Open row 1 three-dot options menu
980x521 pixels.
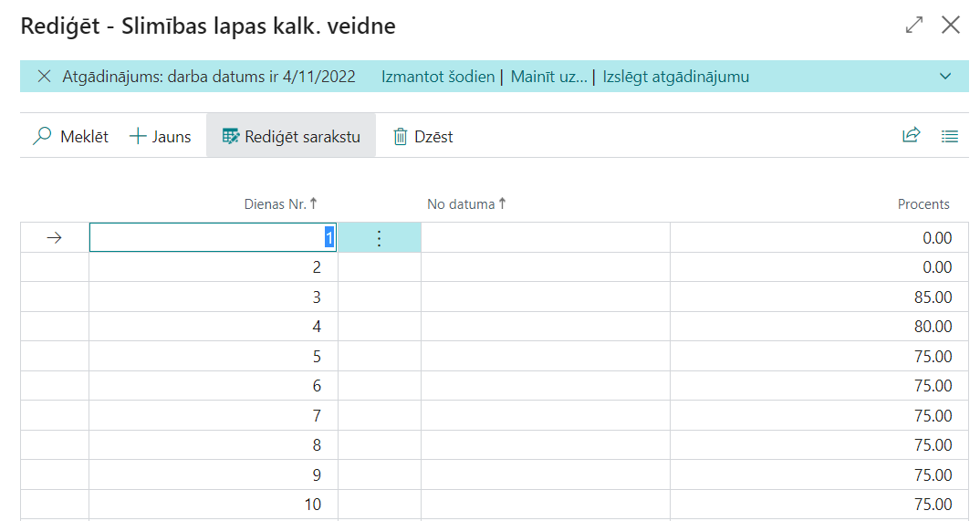[x=380, y=238]
